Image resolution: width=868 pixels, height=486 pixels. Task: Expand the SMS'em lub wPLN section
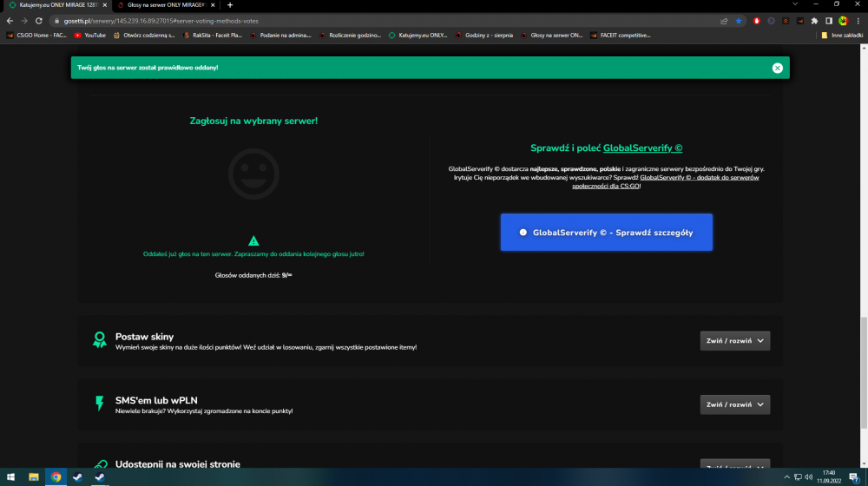[734, 404]
